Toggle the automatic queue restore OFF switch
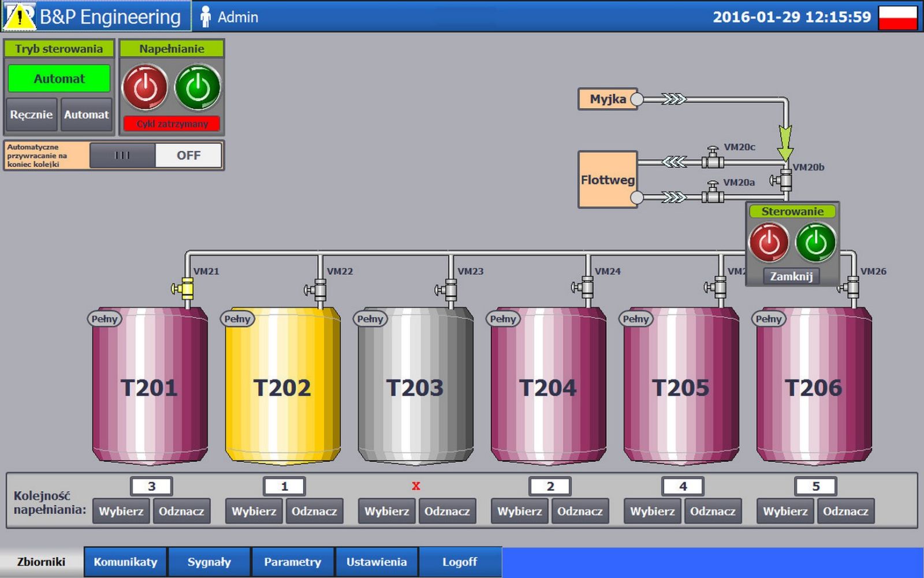 pyautogui.click(x=156, y=155)
